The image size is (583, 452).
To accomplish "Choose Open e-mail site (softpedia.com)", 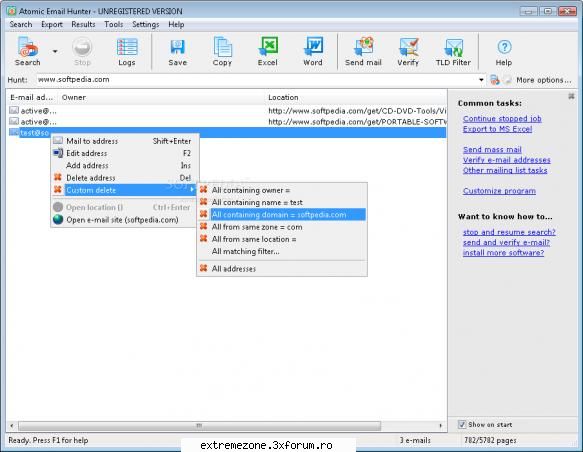I will (x=123, y=220).
